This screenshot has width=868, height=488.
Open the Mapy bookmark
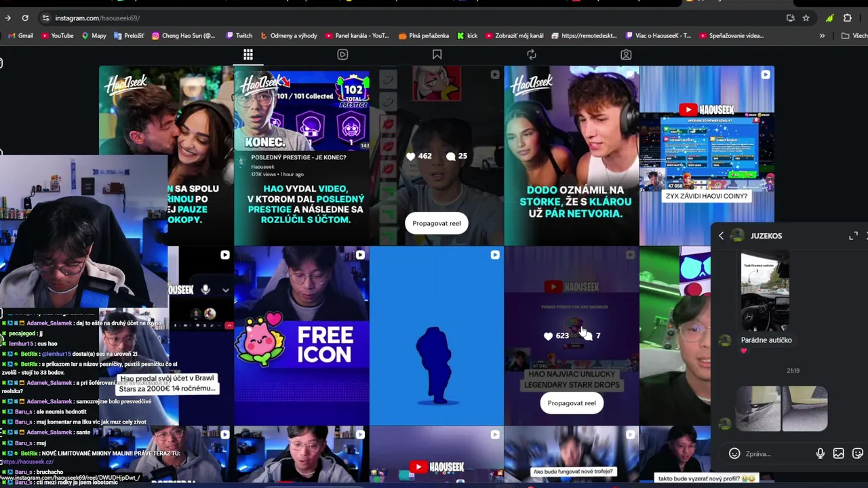(94, 35)
